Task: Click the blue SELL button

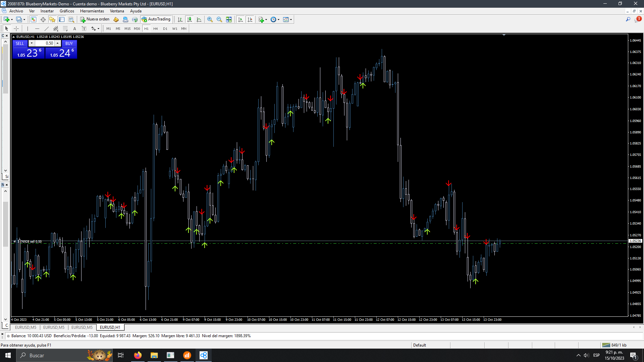Action: click(x=20, y=44)
